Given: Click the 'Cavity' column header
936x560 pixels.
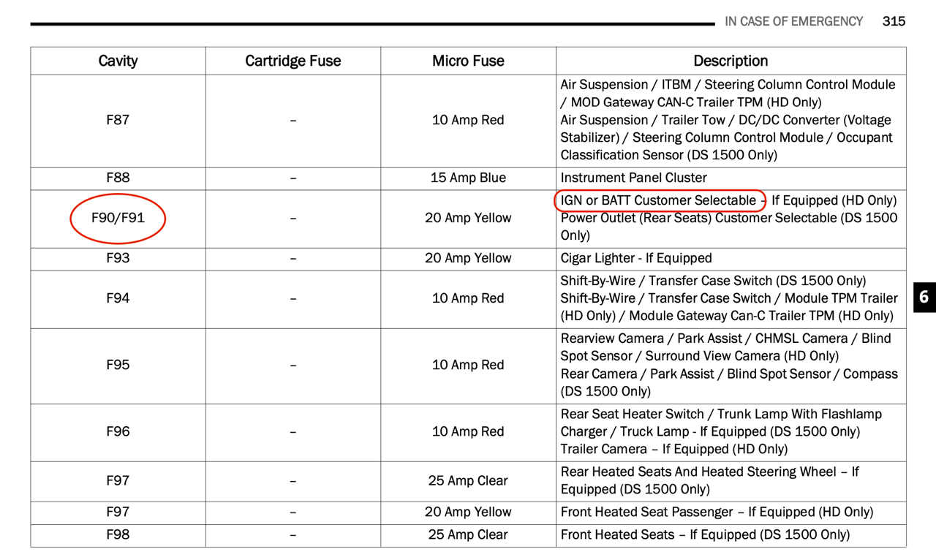Looking at the screenshot, I should coord(118,61).
